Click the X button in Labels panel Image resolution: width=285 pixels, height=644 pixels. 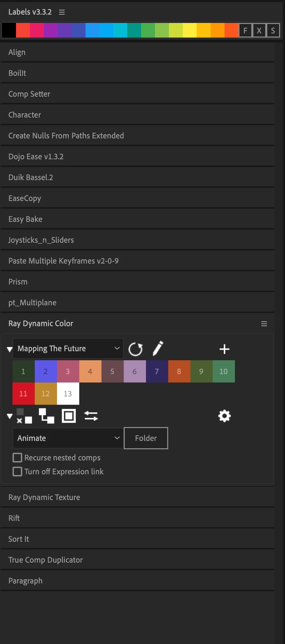259,31
